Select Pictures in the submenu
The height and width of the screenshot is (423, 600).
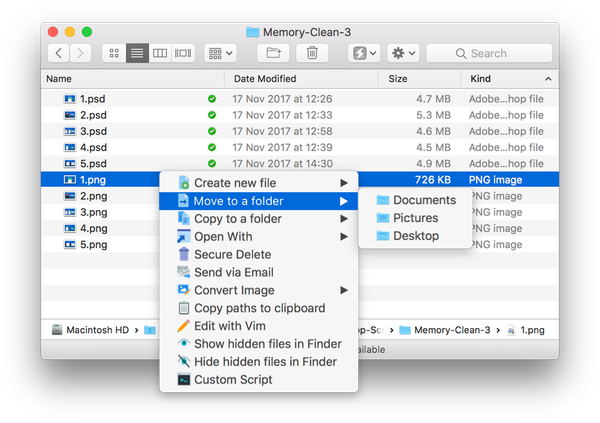click(x=415, y=218)
